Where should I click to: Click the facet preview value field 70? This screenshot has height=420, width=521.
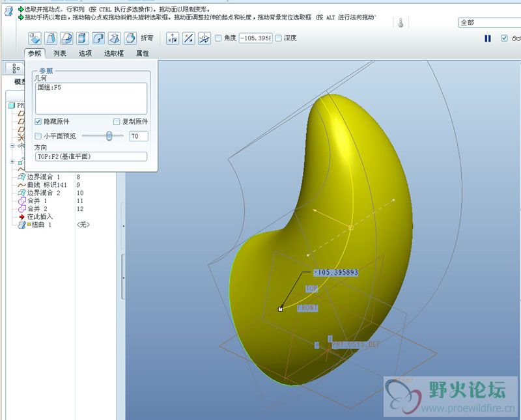[139, 136]
